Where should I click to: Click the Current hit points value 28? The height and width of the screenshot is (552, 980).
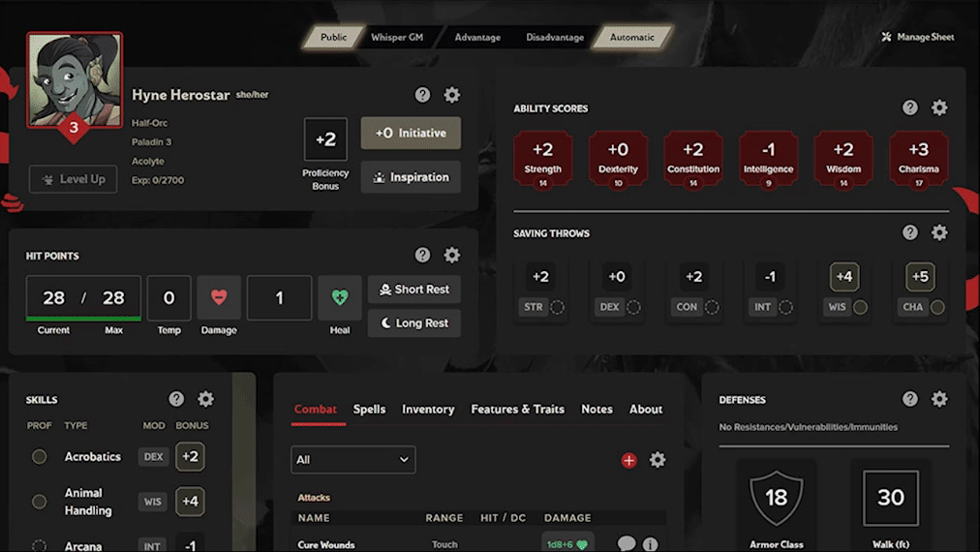(54, 297)
